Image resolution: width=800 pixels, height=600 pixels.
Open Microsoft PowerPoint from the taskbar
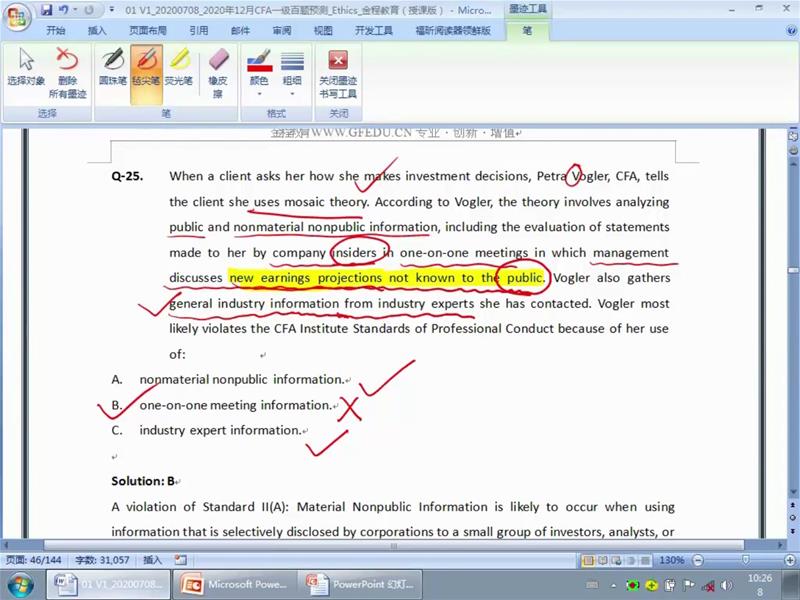tap(234, 584)
